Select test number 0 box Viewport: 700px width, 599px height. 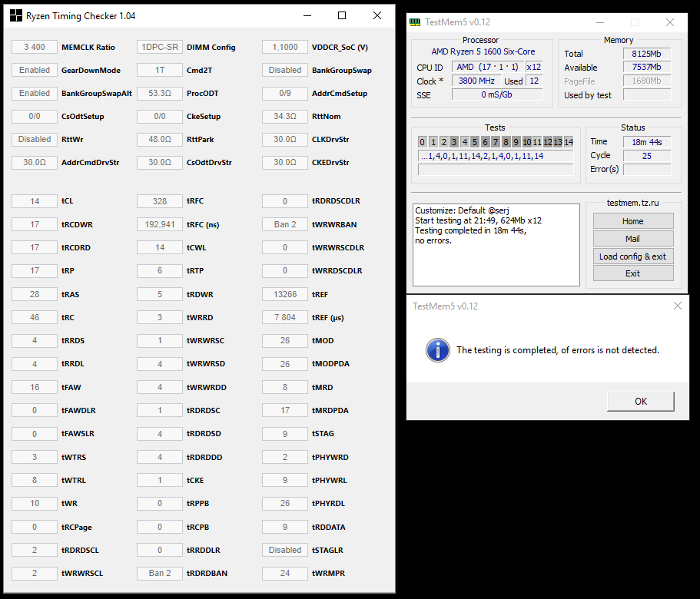423,142
